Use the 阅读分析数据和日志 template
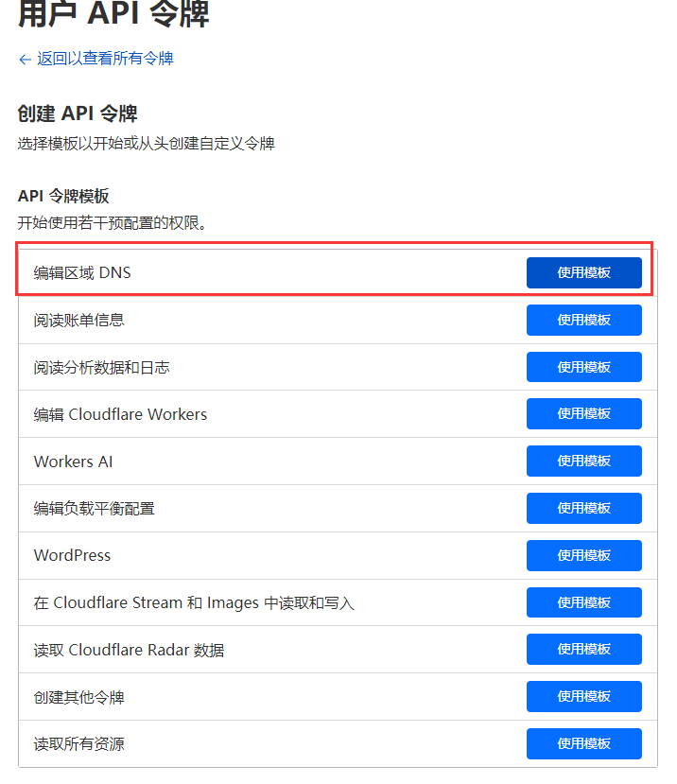Viewport: 677px width, 784px height. pos(583,367)
